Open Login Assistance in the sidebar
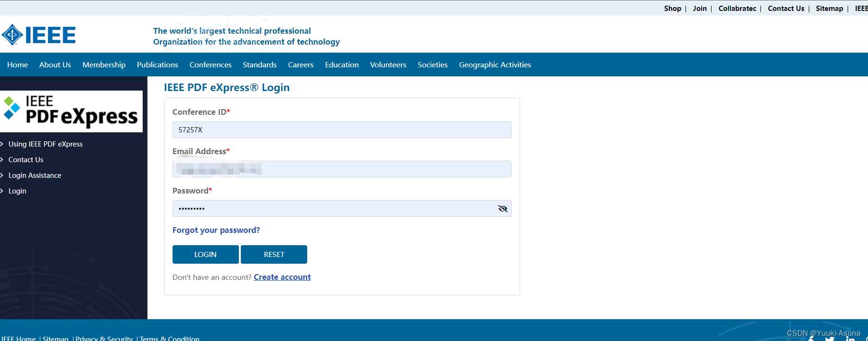Image resolution: width=868 pixels, height=341 pixels. pos(35,175)
